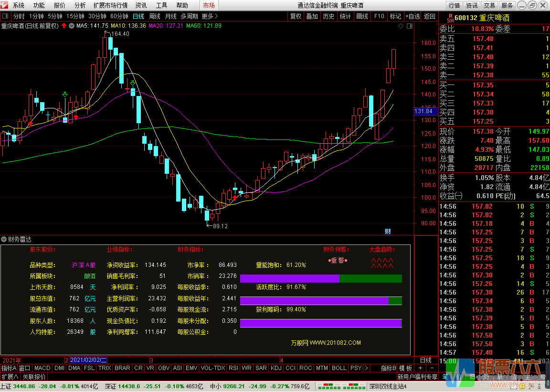Click +自选 to add to watchlist

pos(413,16)
